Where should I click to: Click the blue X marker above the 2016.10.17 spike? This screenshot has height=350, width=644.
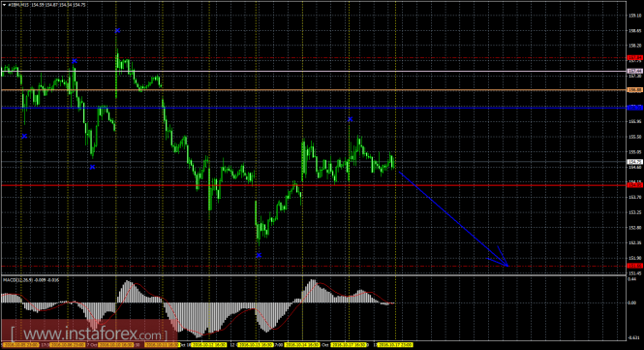351,119
